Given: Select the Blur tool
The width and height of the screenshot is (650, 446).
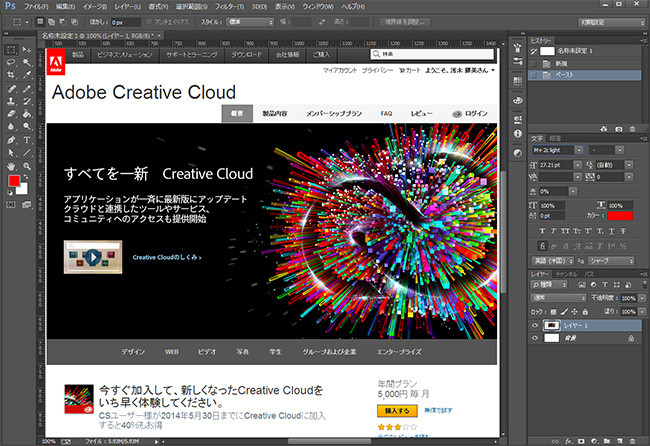Looking at the screenshot, I should coord(11,126).
